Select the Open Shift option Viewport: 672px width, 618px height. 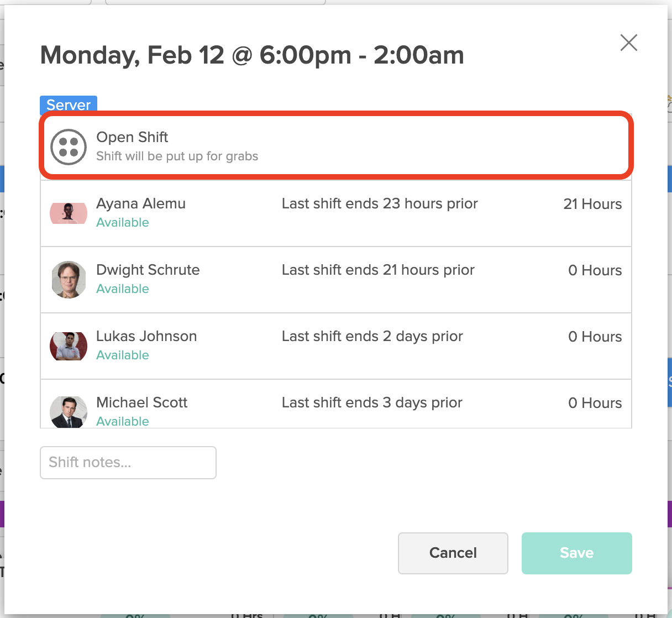[x=336, y=146]
